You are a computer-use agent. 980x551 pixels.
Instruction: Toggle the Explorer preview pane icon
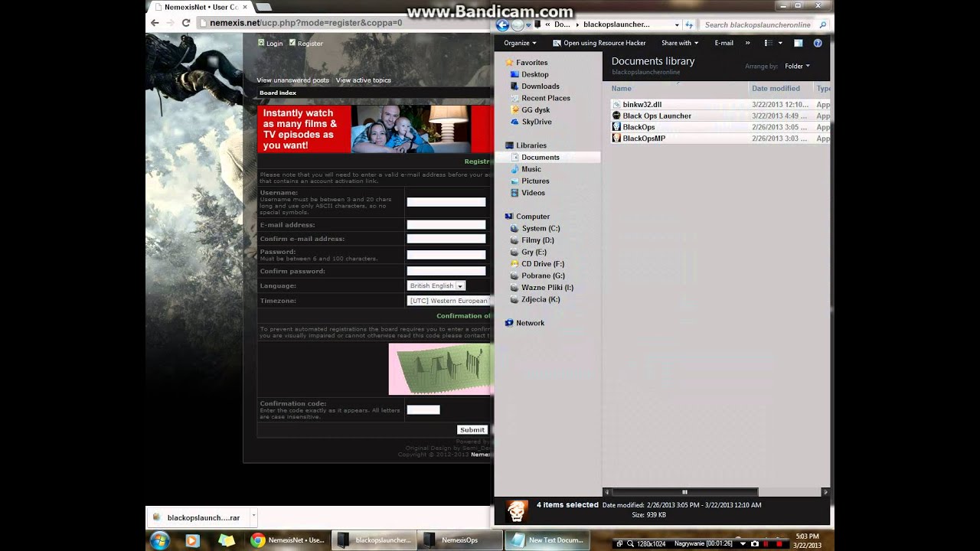click(x=798, y=43)
